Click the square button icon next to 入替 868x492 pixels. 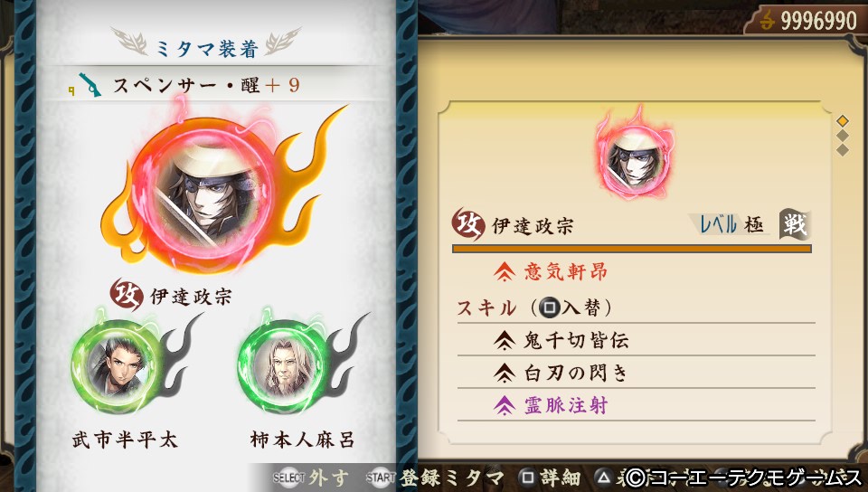tap(549, 307)
